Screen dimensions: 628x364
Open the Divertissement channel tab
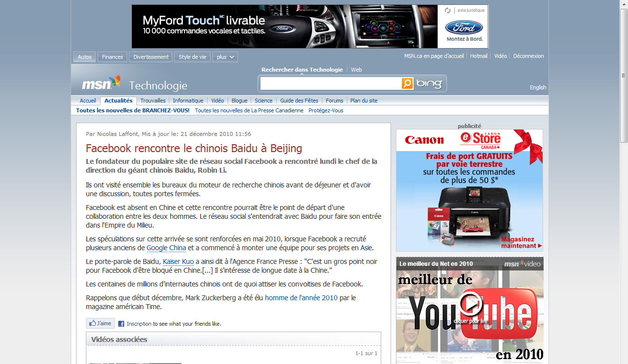pyautogui.click(x=151, y=57)
